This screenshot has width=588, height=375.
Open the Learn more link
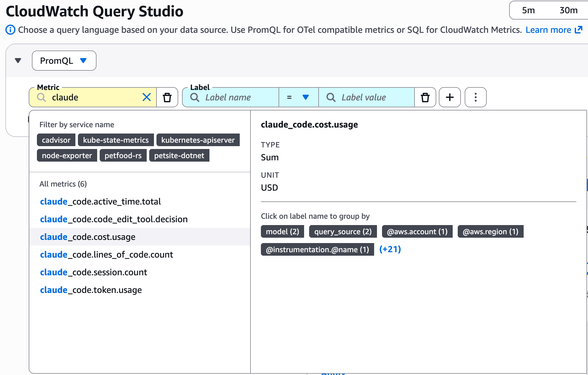click(554, 30)
